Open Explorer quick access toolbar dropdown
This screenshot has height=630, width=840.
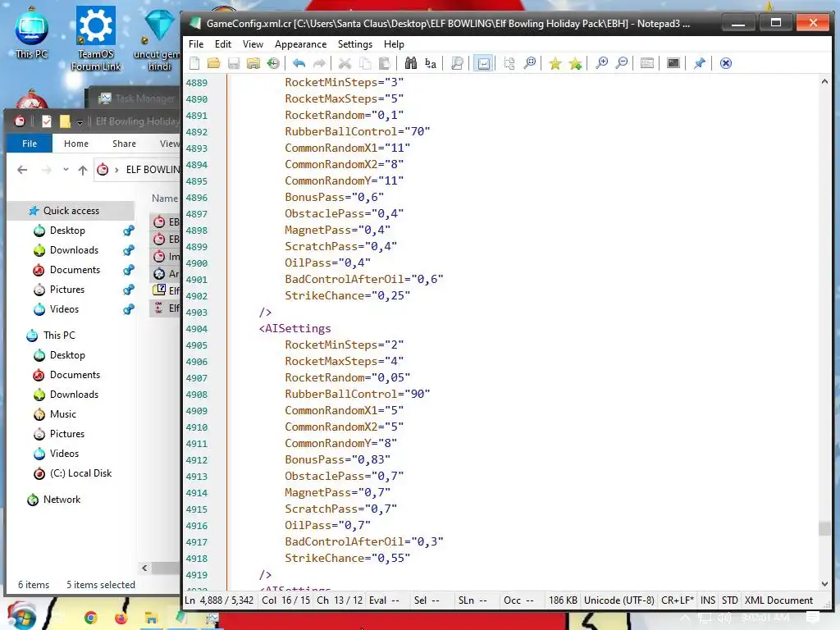(x=80, y=122)
